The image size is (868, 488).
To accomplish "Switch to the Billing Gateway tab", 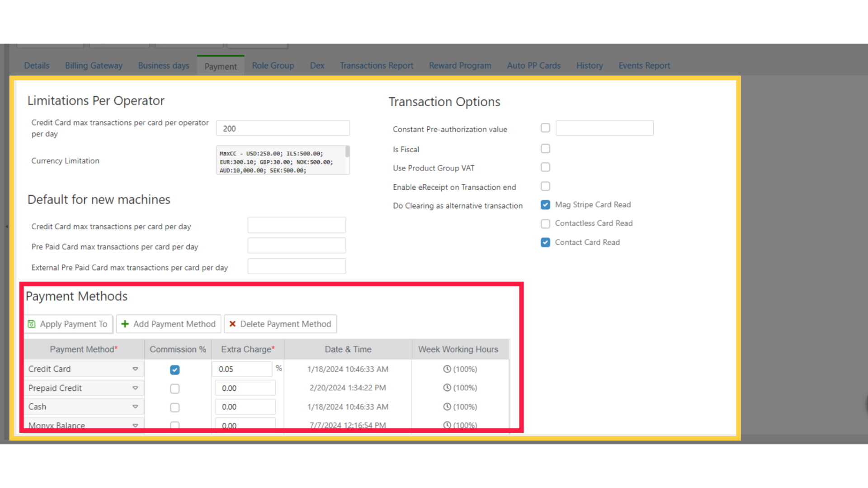I will (x=94, y=66).
